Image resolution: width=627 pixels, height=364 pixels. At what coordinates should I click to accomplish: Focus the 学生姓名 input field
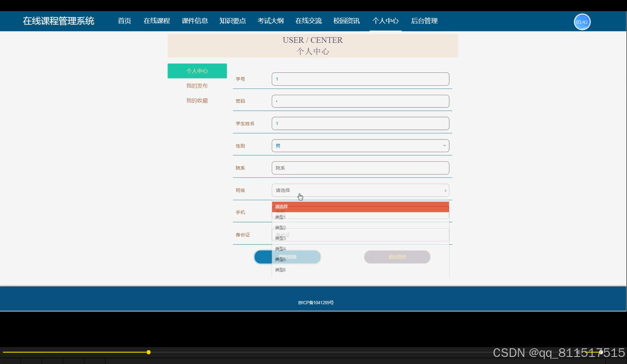(x=360, y=124)
